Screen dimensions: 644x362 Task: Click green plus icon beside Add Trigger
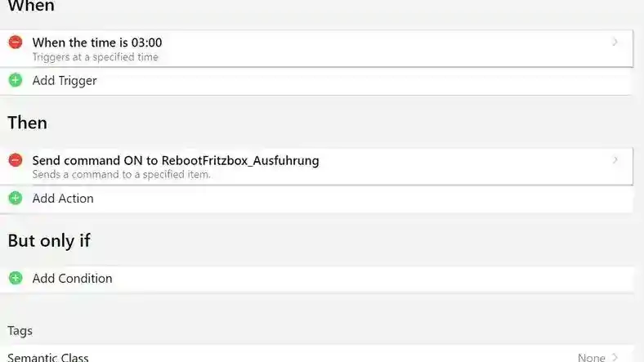[x=16, y=80]
